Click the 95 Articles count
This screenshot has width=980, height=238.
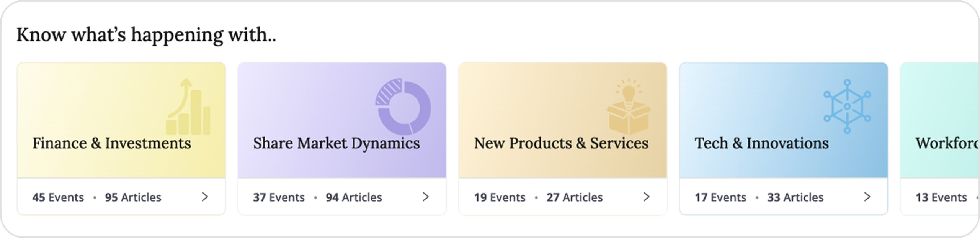coord(133,197)
